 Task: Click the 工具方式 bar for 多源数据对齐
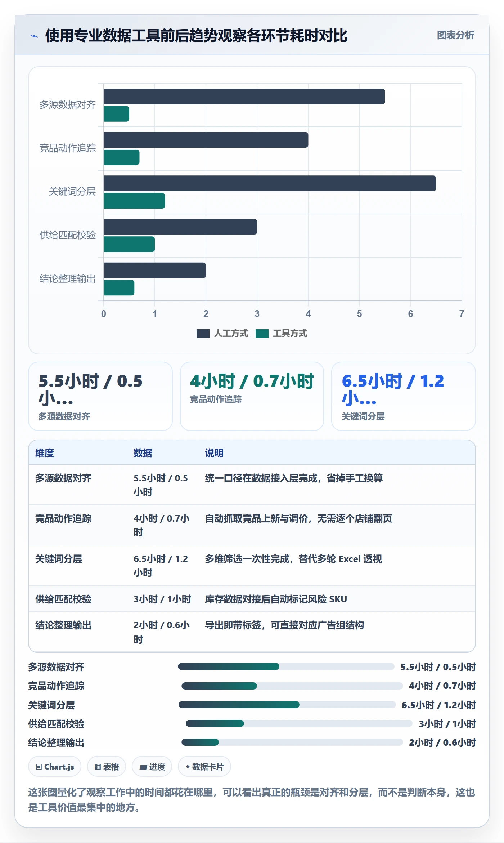click(116, 114)
